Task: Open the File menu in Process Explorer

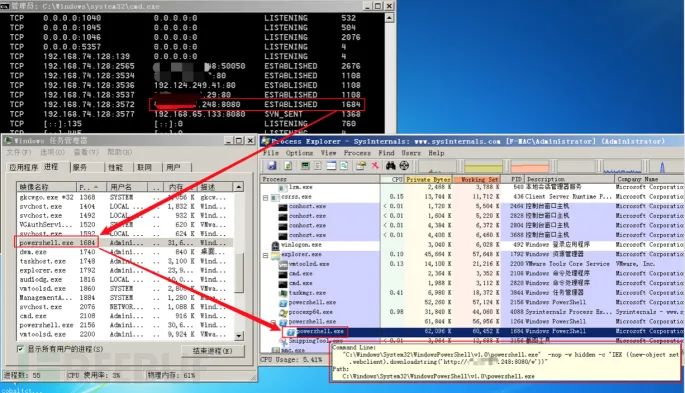Action: (271, 153)
